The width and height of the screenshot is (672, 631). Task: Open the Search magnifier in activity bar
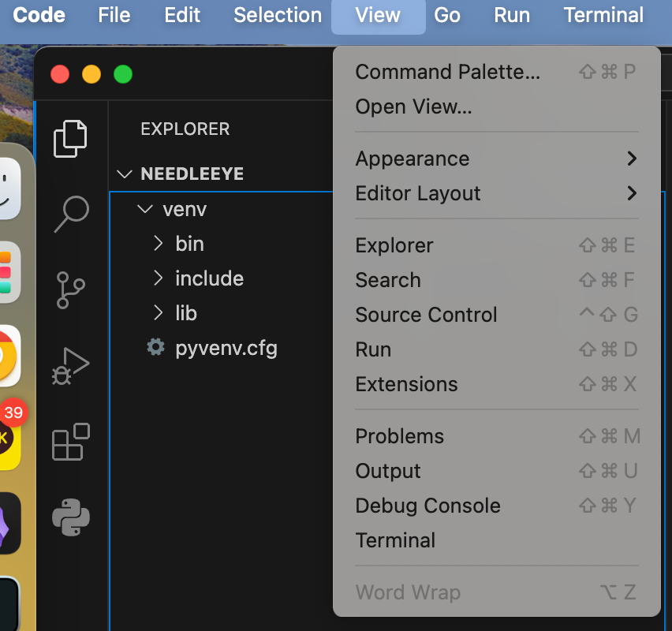tap(71, 215)
